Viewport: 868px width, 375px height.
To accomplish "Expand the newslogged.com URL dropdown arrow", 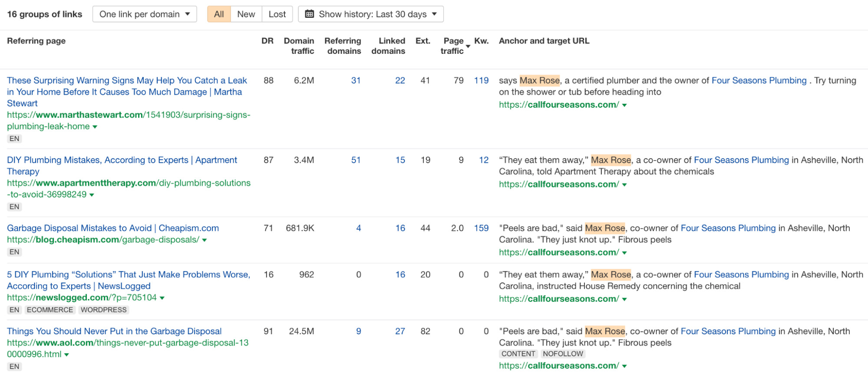I will coord(162,298).
